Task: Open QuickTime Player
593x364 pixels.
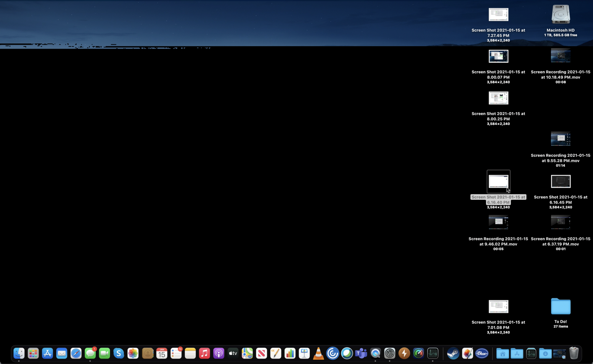Action: coord(375,353)
